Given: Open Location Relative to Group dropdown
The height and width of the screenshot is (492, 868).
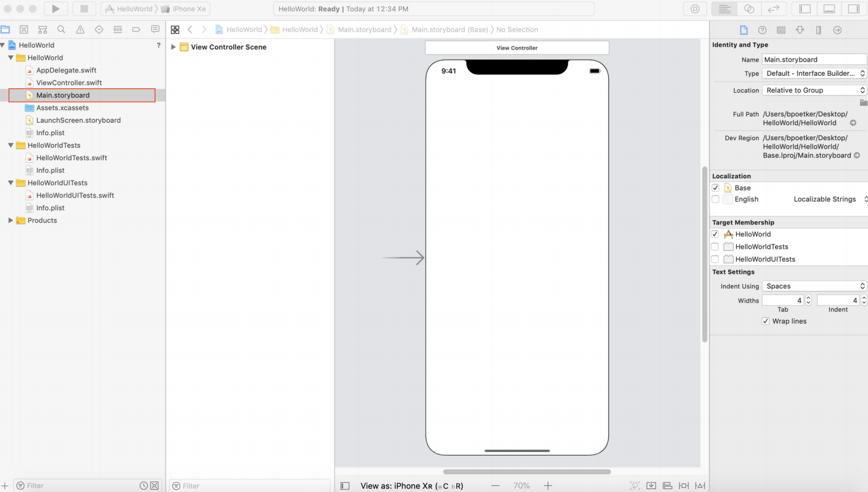Looking at the screenshot, I should click(814, 90).
